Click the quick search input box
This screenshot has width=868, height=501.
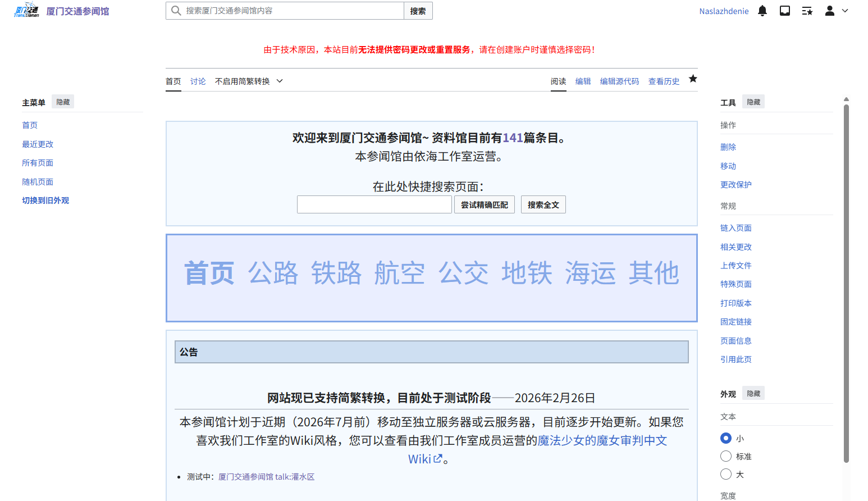pyautogui.click(x=374, y=204)
